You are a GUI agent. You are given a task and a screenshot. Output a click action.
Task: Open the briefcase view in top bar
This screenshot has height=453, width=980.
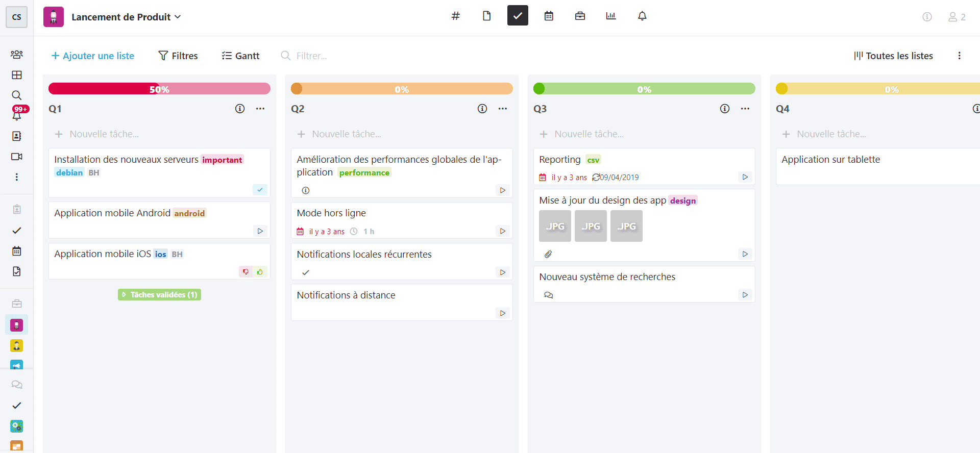click(x=580, y=16)
